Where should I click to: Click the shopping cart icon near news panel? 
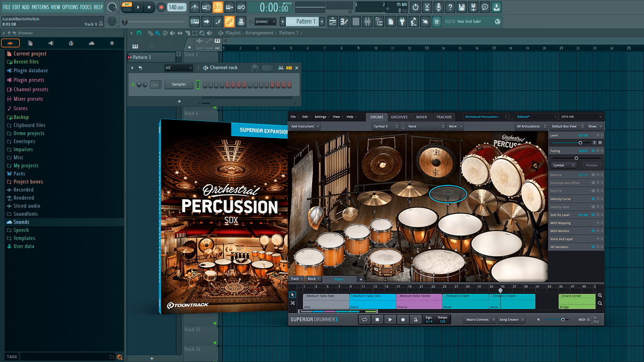pyautogui.click(x=437, y=21)
